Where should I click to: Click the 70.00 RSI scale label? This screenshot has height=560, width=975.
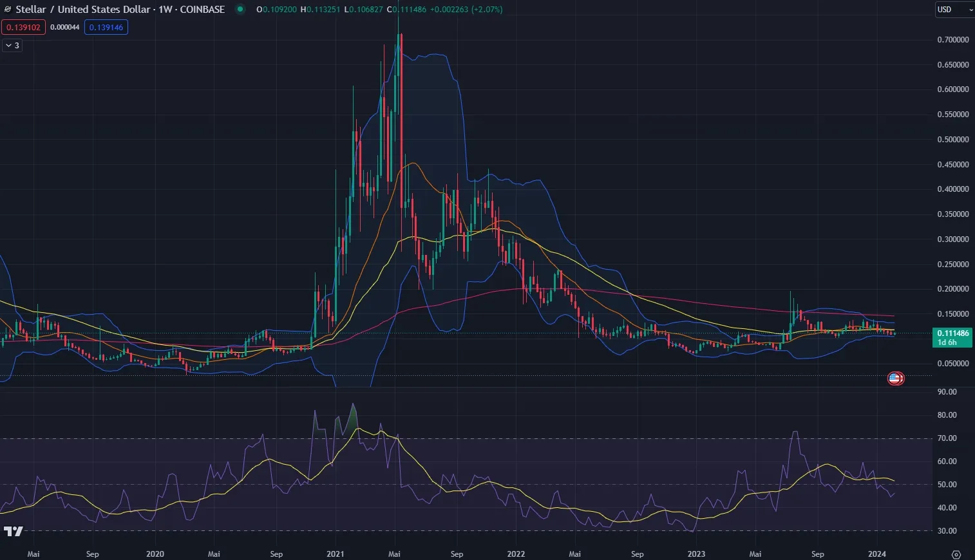(947, 438)
